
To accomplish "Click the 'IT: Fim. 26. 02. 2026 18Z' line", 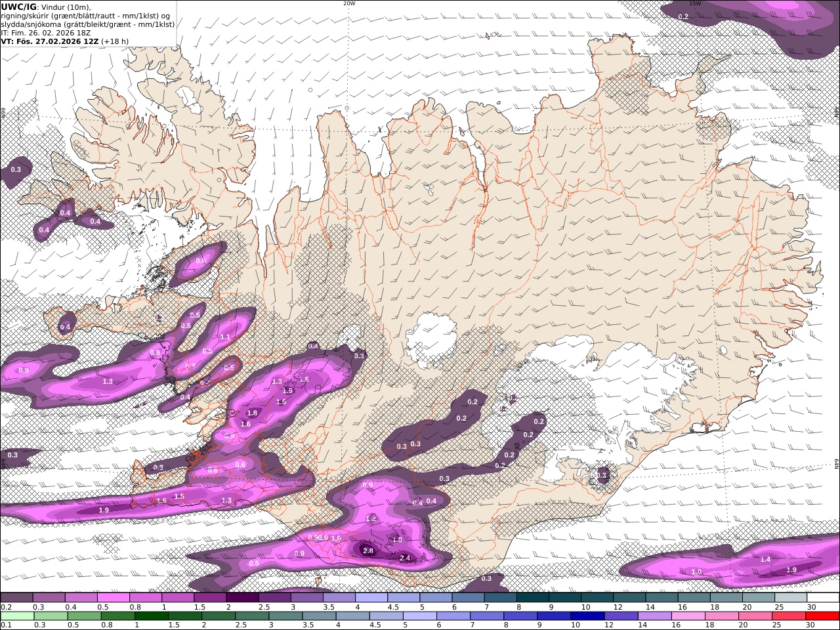I will coord(45,33).
